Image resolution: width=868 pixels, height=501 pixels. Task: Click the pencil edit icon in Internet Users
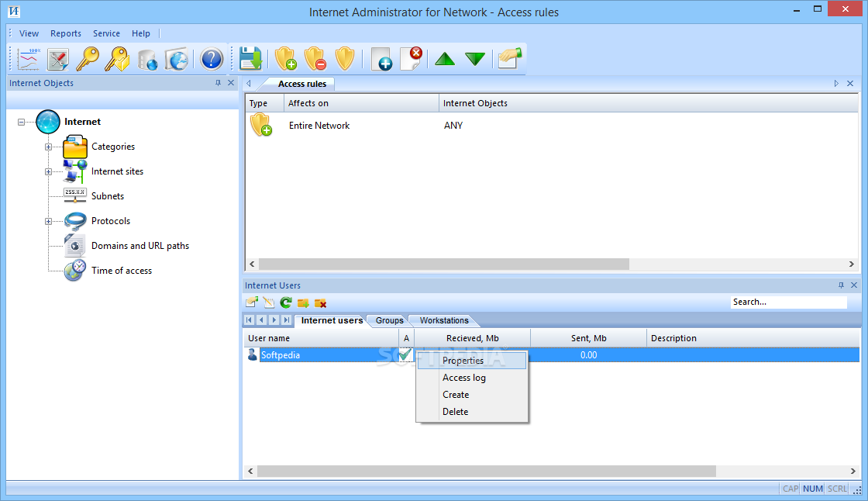269,302
